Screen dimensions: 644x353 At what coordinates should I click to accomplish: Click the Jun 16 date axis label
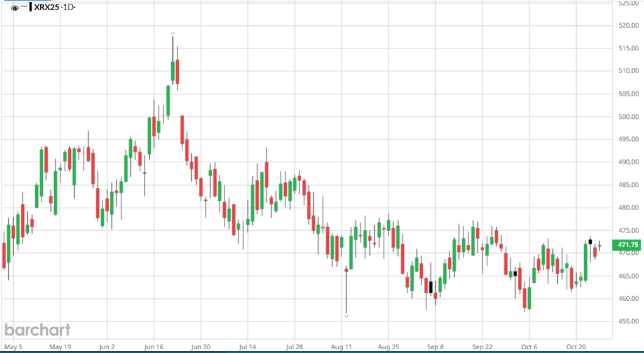point(154,346)
